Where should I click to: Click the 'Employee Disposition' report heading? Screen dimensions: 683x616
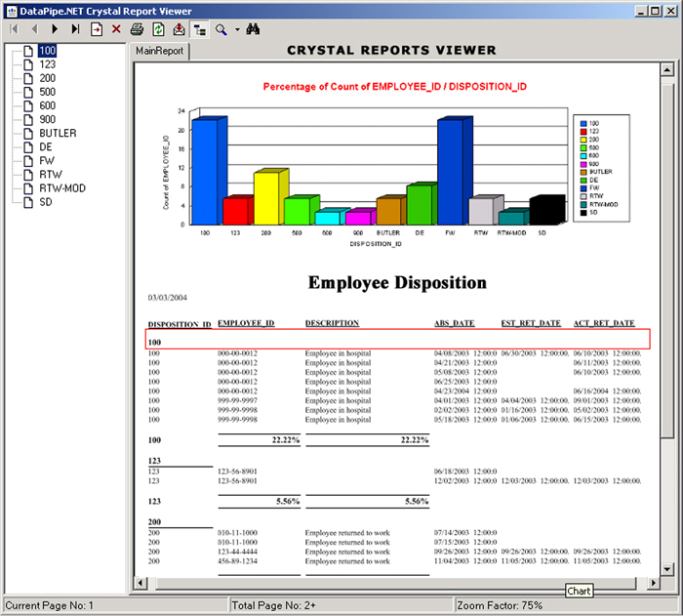pos(397,282)
